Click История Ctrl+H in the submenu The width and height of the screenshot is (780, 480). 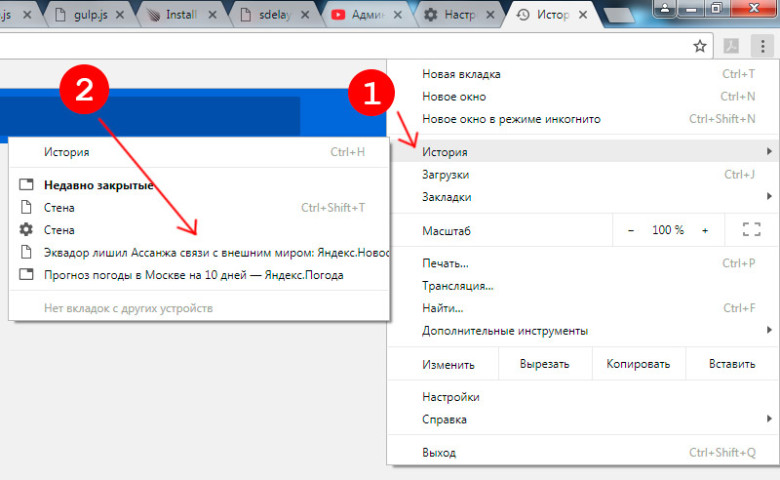pos(199,152)
